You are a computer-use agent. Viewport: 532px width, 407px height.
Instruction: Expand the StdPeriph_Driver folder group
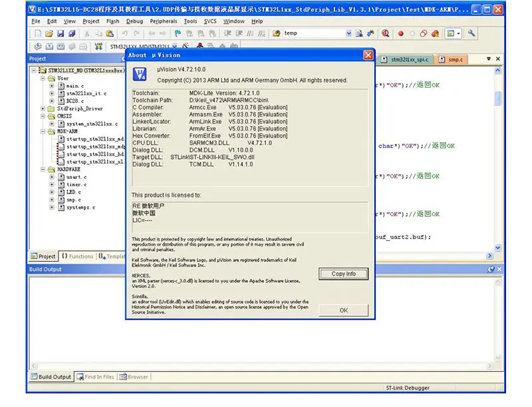pos(43,108)
